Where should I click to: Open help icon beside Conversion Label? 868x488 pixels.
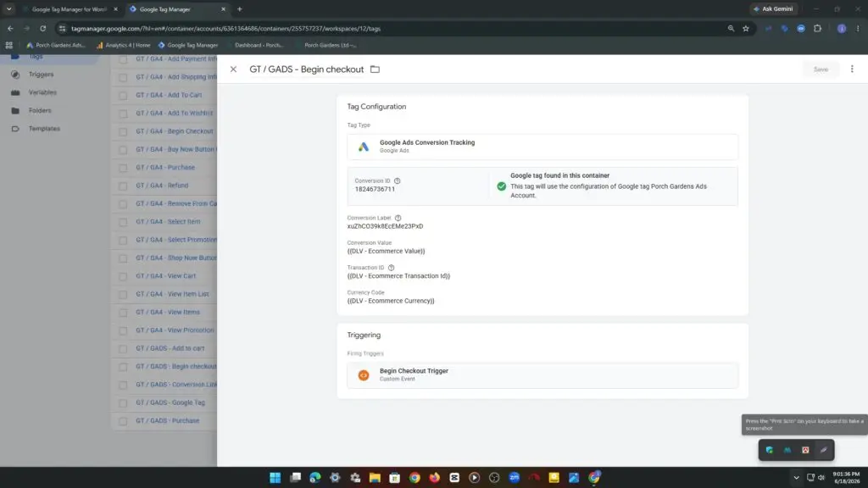coord(398,218)
